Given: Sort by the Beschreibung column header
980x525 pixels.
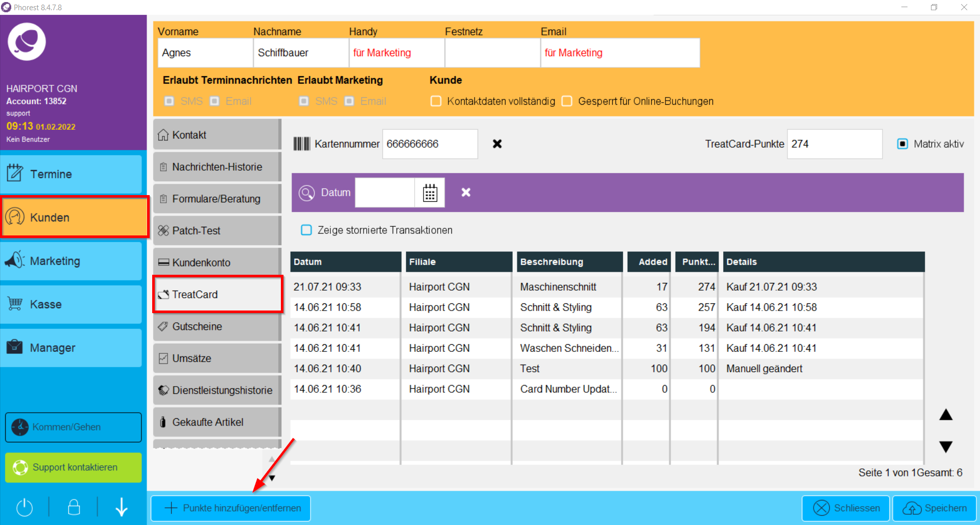Looking at the screenshot, I should [x=570, y=262].
